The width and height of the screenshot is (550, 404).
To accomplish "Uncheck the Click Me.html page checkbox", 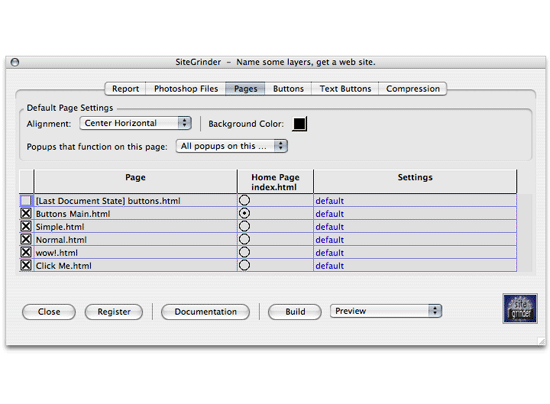I will tap(26, 265).
